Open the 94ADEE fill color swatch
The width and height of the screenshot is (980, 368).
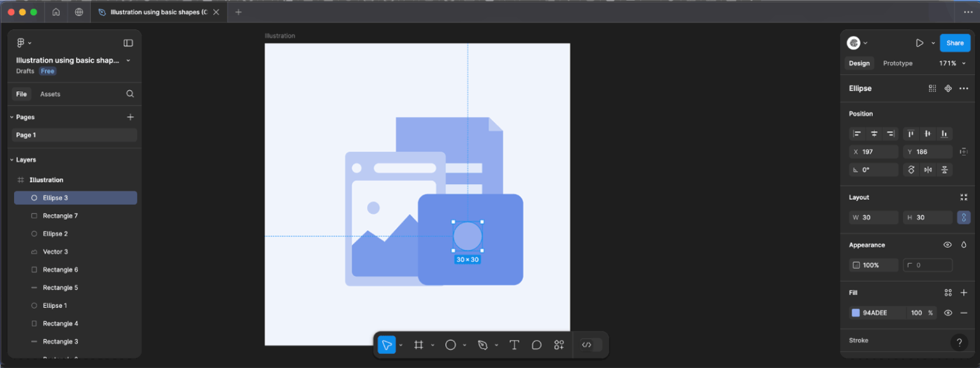click(856, 312)
